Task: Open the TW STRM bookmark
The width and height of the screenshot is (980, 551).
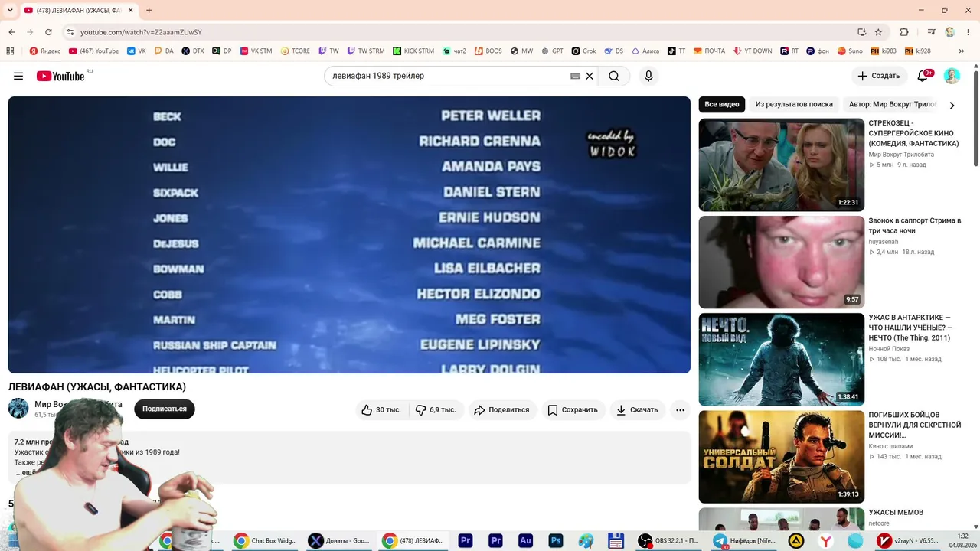Action: point(366,51)
